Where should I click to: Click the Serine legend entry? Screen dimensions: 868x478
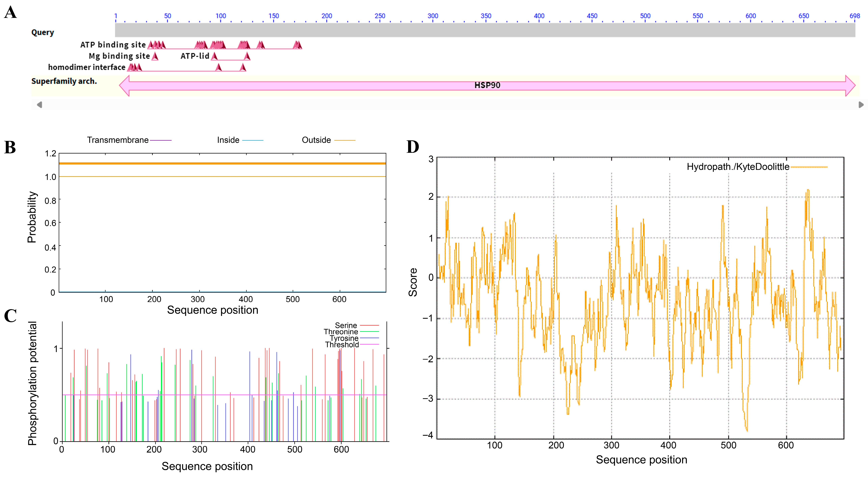tap(346, 325)
